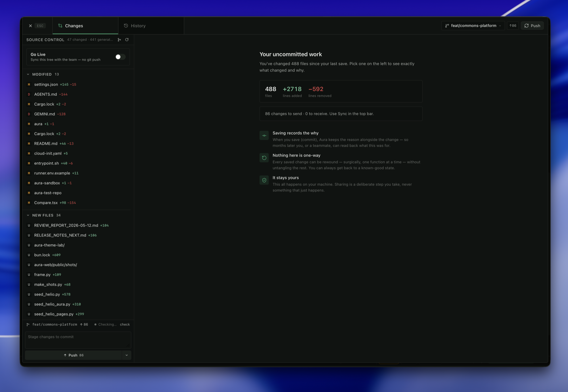568x392 pixels.
Task: Click the commit icon beside Saving records the why
Action: click(x=264, y=135)
